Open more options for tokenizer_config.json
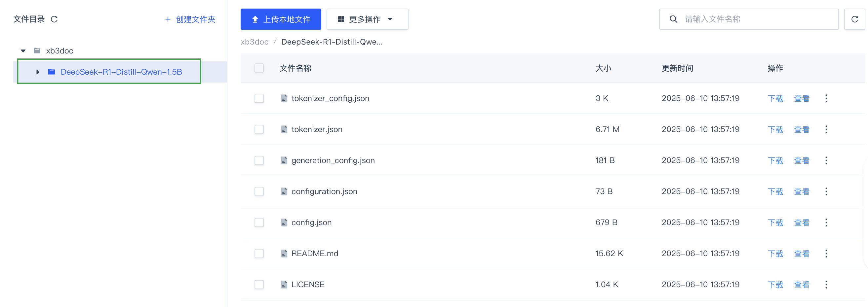868x307 pixels. [826, 98]
